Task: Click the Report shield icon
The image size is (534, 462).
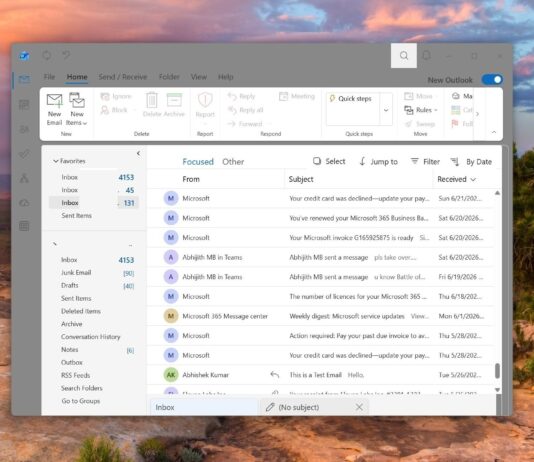Action: (x=205, y=100)
